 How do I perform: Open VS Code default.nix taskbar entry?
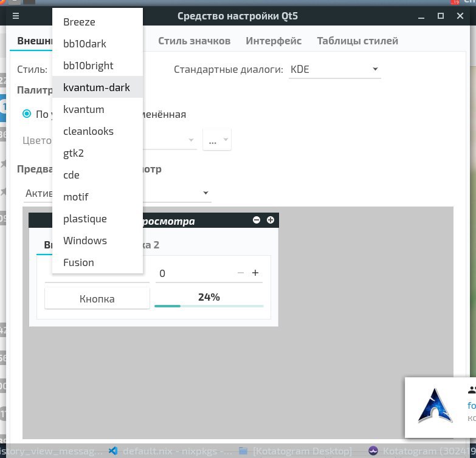(170, 451)
